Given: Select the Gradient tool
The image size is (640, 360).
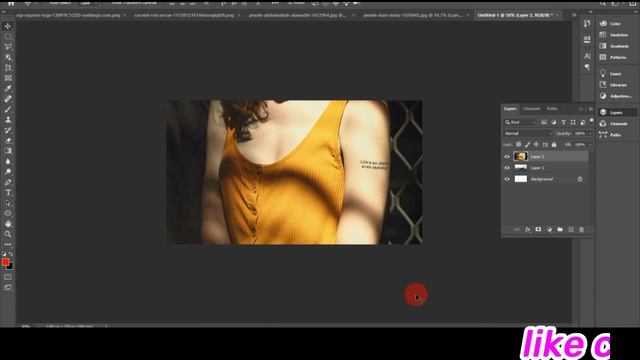Looking at the screenshot, I should [8, 151].
